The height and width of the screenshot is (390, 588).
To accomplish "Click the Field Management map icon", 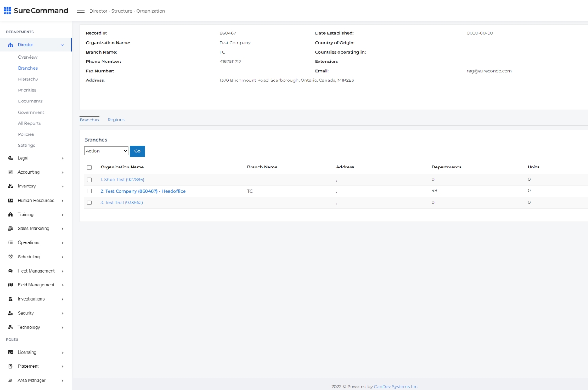I will 11,285.
